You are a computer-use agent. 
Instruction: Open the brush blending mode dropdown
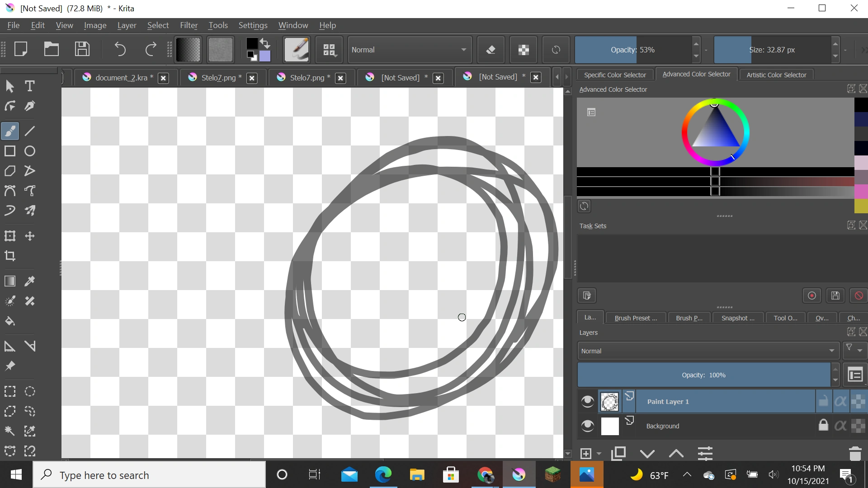(409, 50)
